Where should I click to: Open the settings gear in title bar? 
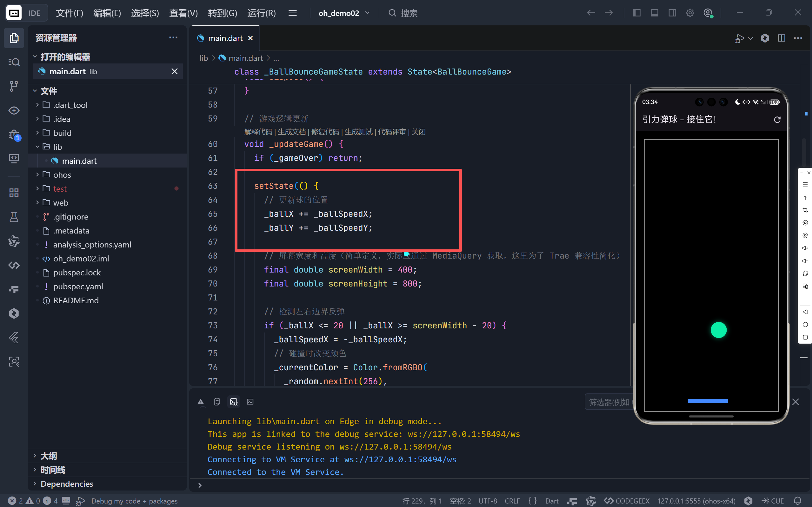point(689,13)
